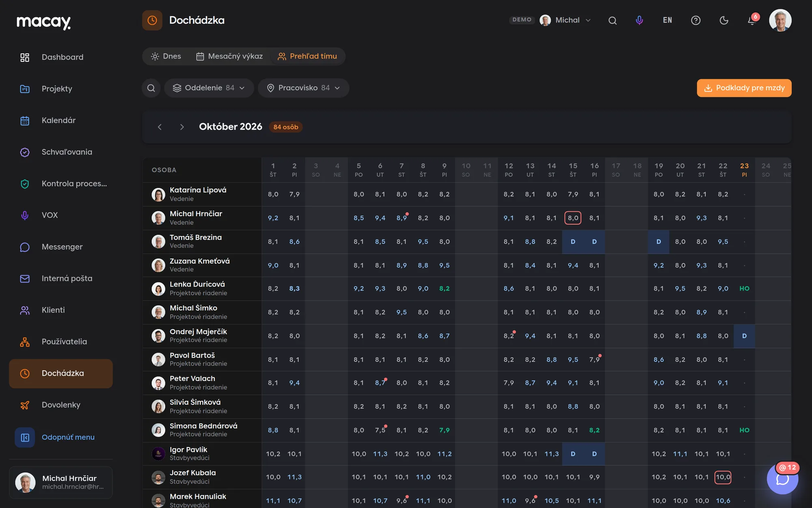Screen dimensions: 812x508
Task: Click search icon beside Oddelenie filter
Action: point(151,88)
